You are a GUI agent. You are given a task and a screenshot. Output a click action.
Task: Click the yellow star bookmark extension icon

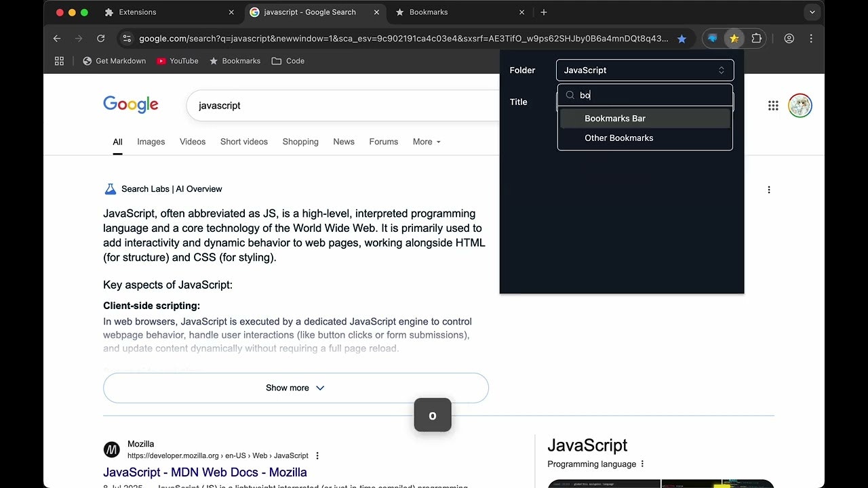tap(734, 39)
